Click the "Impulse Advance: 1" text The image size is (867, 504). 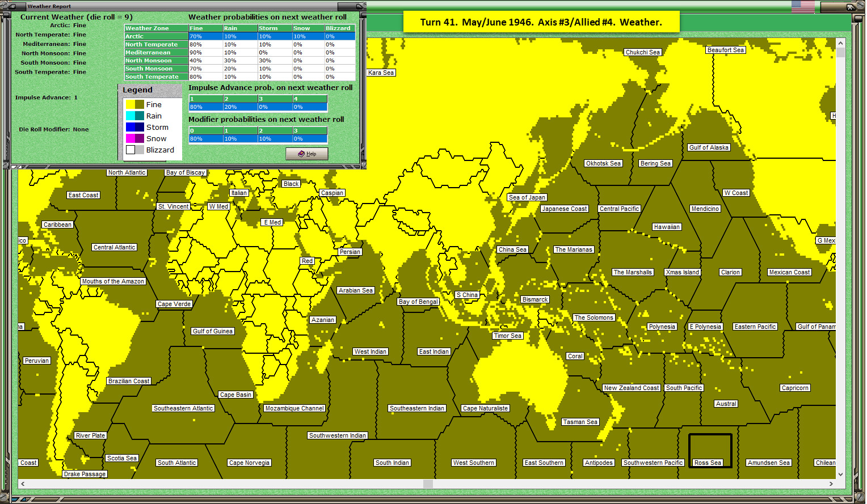click(x=47, y=98)
